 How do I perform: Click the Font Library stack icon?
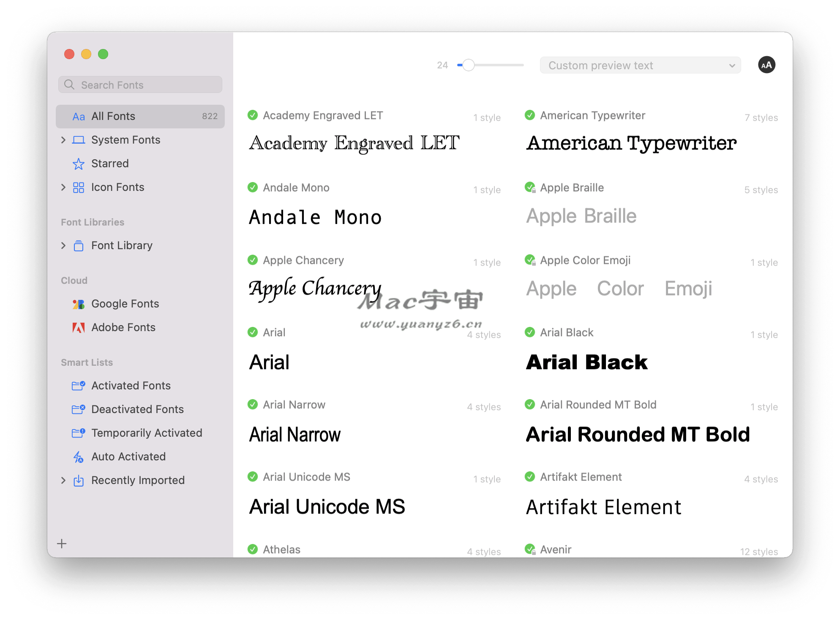[79, 246]
